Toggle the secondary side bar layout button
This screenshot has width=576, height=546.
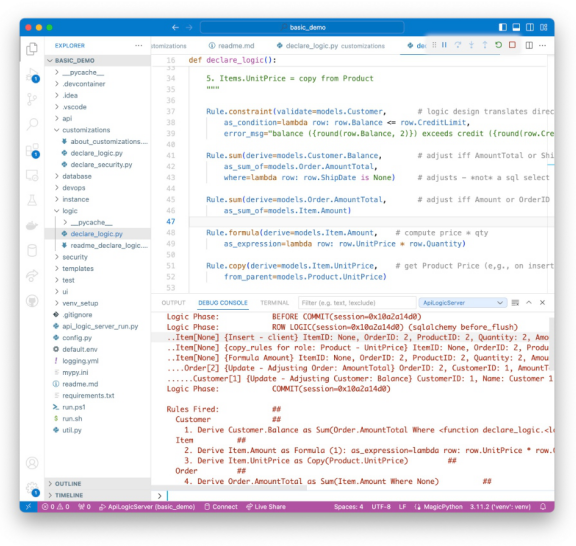point(530,27)
